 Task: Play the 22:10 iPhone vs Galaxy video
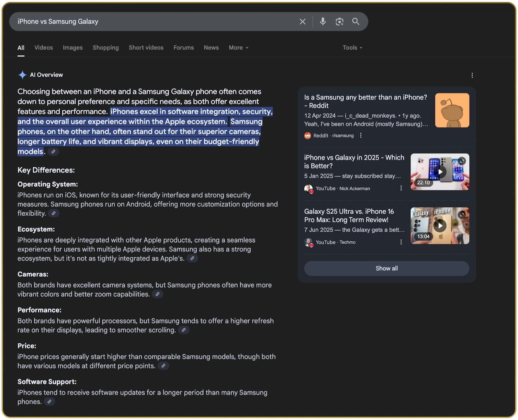(440, 172)
